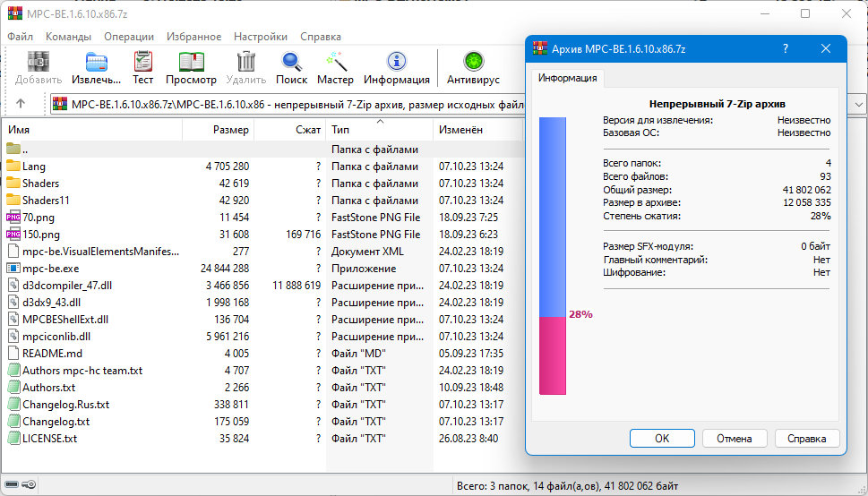The width and height of the screenshot is (868, 496).
Task: Go up one folder level arrow
Action: coord(21,104)
